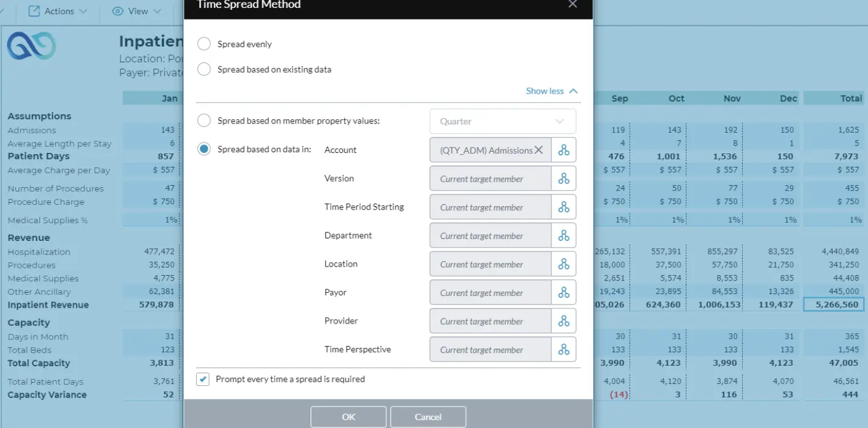Click the Total column header
Screen dimensions: 868x428
pyautogui.click(x=851, y=98)
